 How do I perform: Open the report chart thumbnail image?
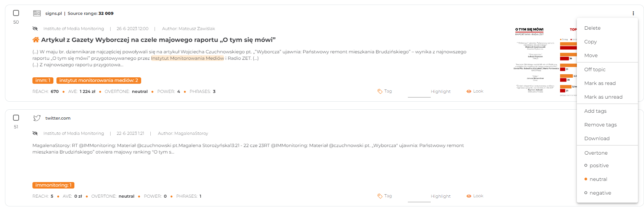pos(546,61)
